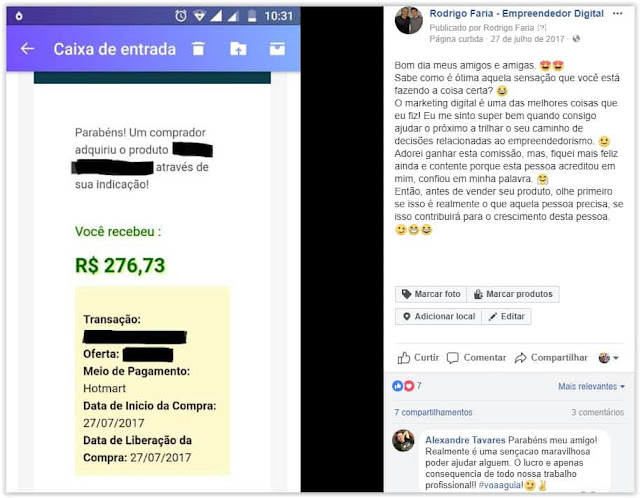Open the Mais relevantes sorting dropdown
Viewport: 640px width, 498px height.
[591, 386]
